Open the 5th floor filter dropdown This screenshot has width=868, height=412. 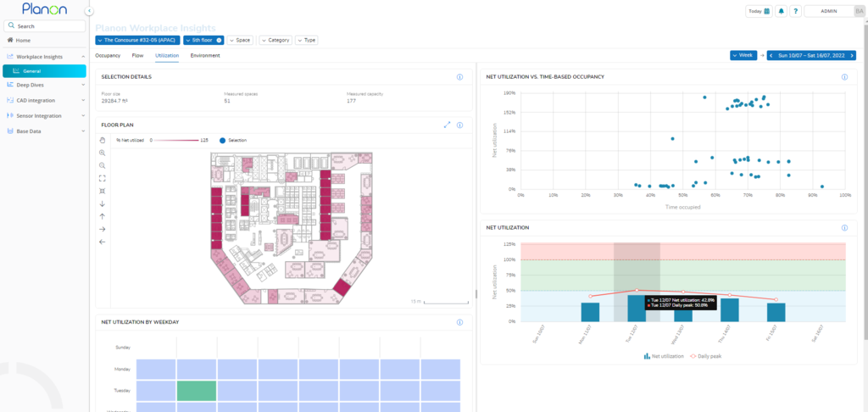point(203,41)
